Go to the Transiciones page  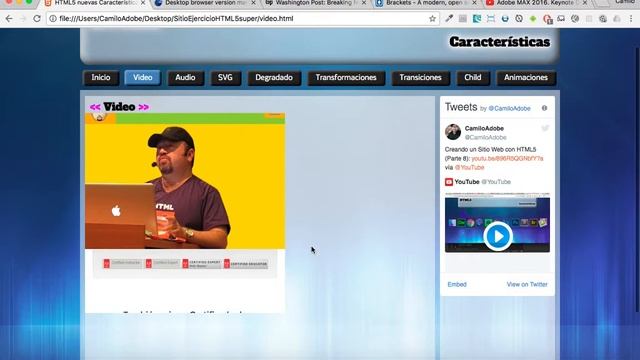click(x=420, y=78)
